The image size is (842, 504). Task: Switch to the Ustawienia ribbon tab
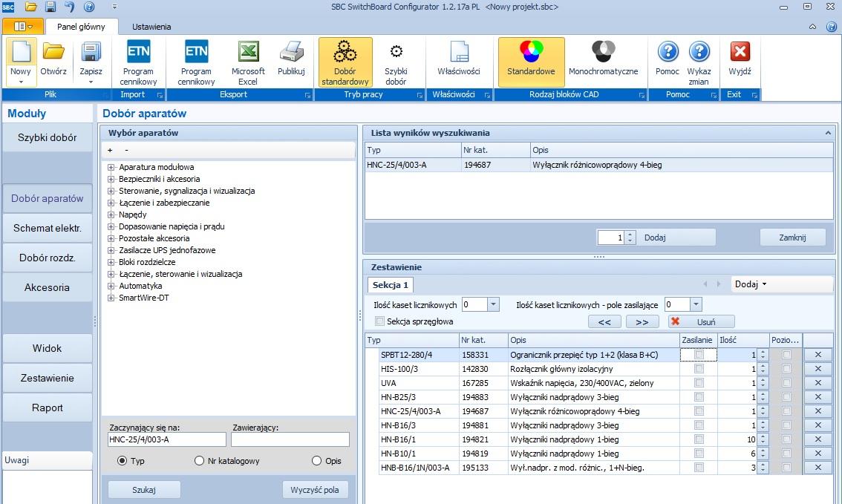click(151, 27)
